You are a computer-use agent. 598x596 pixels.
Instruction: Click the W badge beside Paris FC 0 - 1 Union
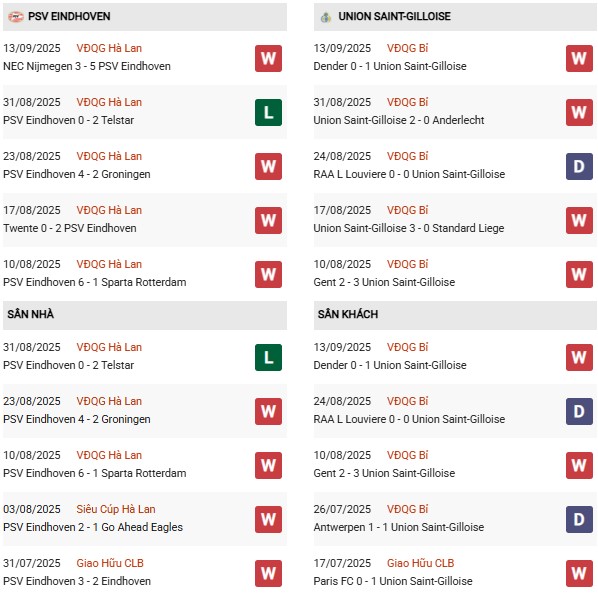579,573
